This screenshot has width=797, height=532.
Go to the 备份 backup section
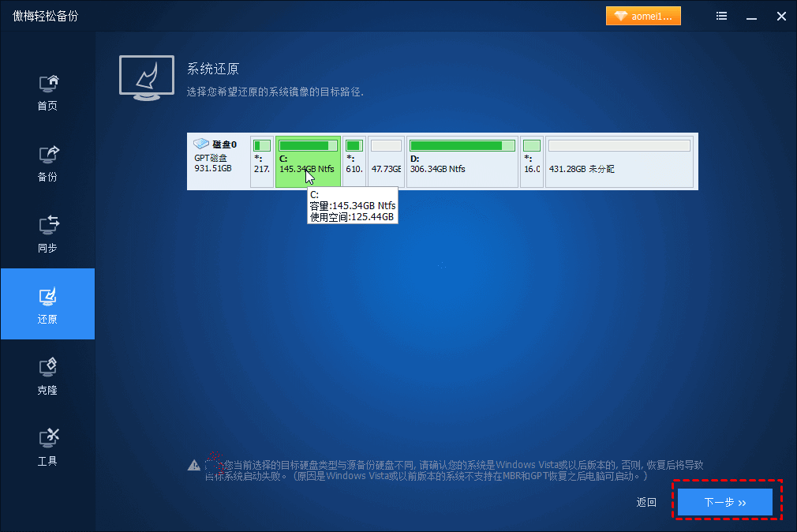pyautogui.click(x=48, y=163)
